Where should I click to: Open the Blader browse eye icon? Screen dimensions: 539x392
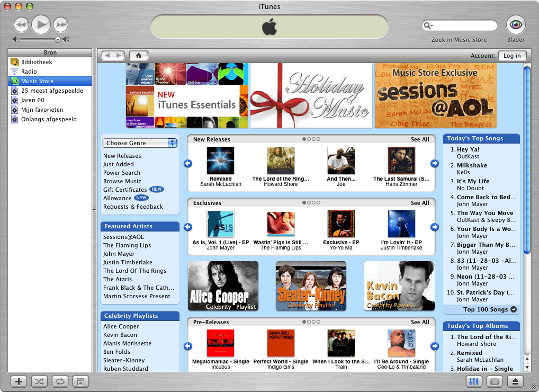[x=516, y=25]
